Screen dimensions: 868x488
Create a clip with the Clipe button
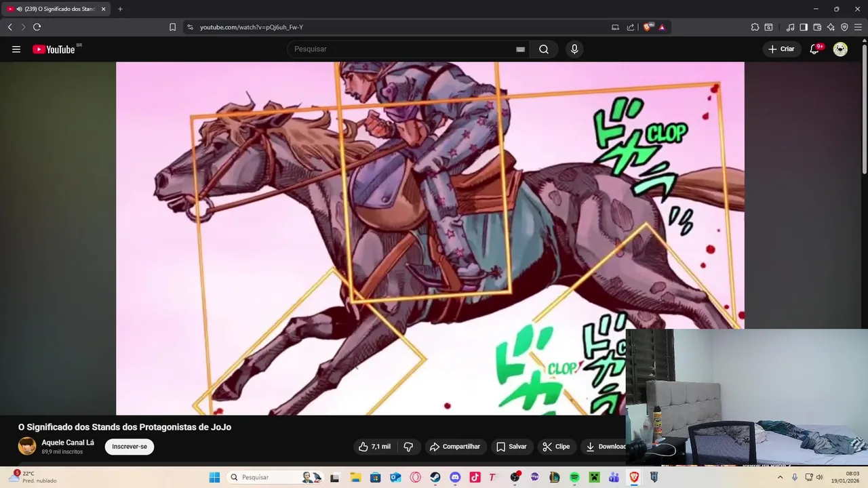[x=556, y=447]
